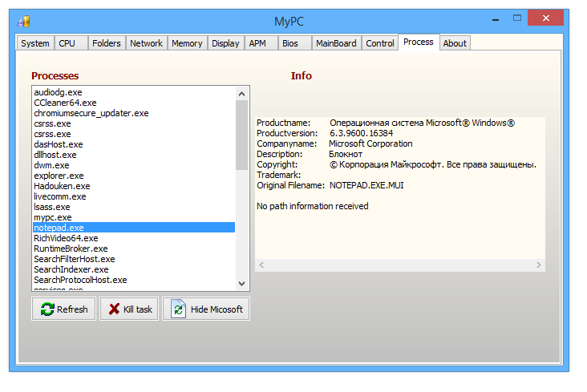Image resolution: width=587 pixels, height=392 pixels.
Task: Select dllhost.exe process
Action: [x=134, y=155]
